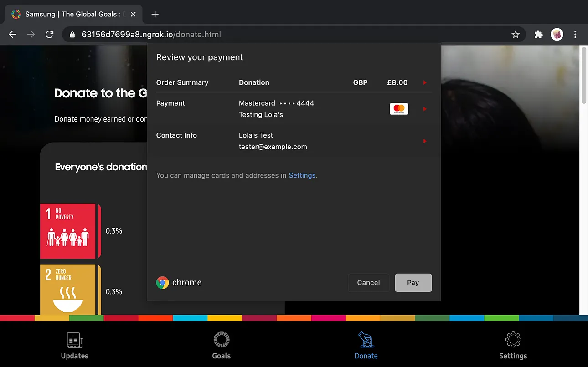Viewport: 588px width, 367px height.
Task: Expand the Contact Info section
Action: point(424,141)
